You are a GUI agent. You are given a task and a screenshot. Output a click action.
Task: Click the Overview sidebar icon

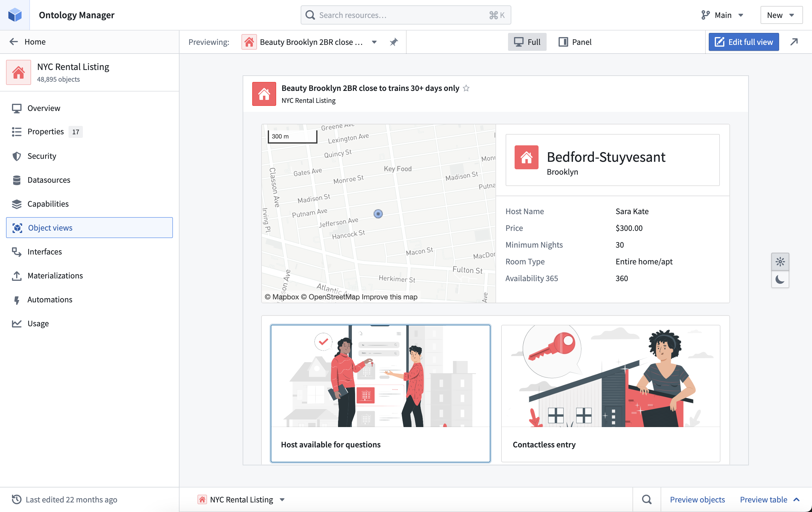pyautogui.click(x=16, y=108)
